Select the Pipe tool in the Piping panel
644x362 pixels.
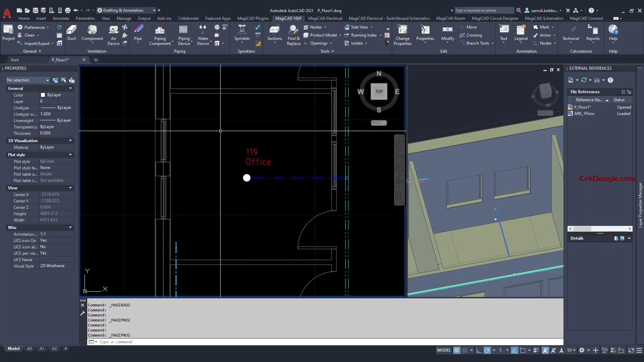coord(138,35)
